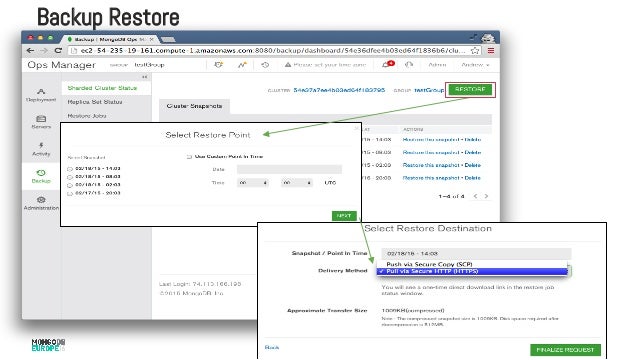The width and height of the screenshot is (638, 360).
Task: Bookmark page with the star icon
Action: point(474,50)
